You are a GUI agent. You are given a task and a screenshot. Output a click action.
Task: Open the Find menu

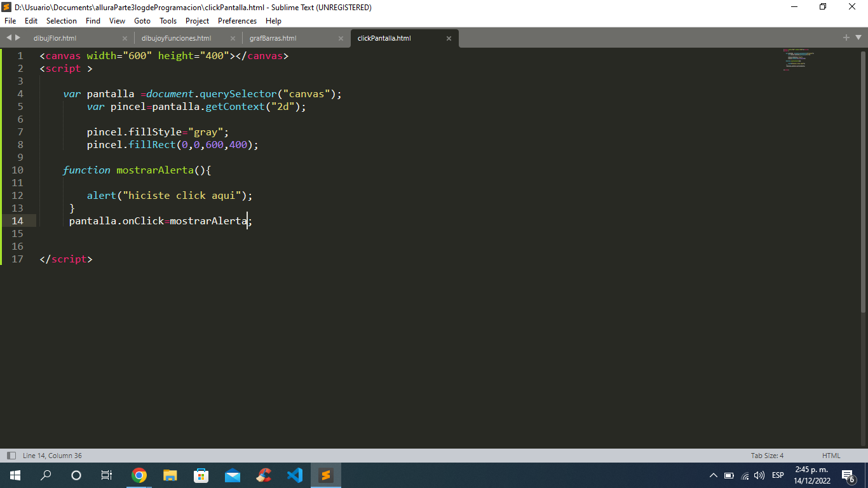click(x=93, y=21)
